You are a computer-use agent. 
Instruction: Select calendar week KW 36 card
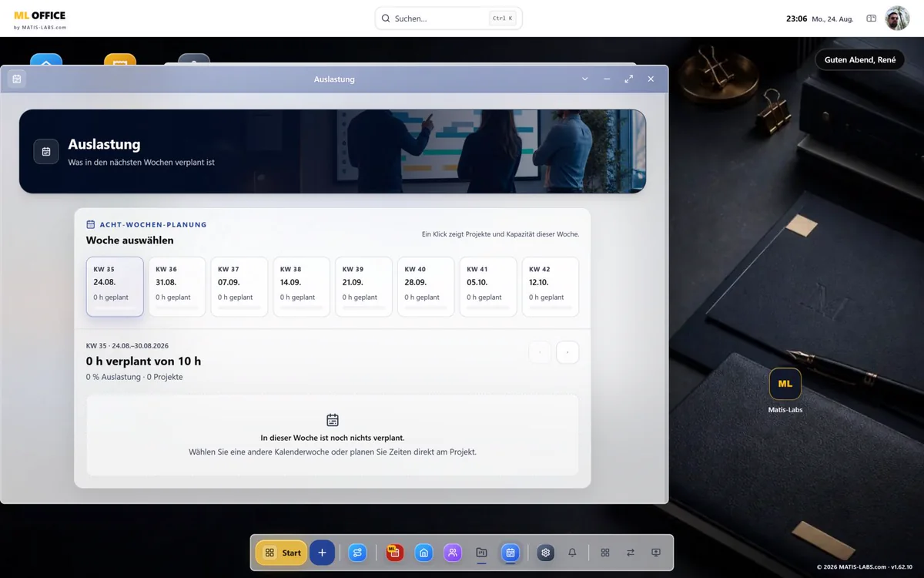(177, 287)
